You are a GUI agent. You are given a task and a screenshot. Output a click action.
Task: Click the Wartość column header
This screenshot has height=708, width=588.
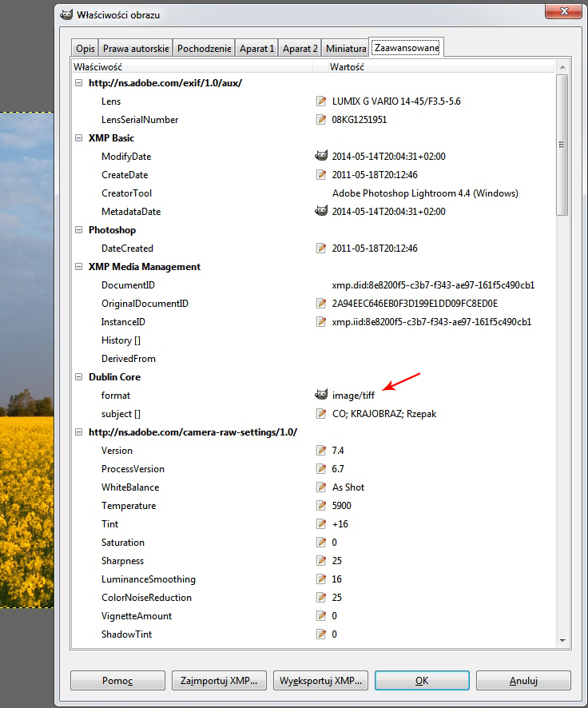pyautogui.click(x=348, y=67)
